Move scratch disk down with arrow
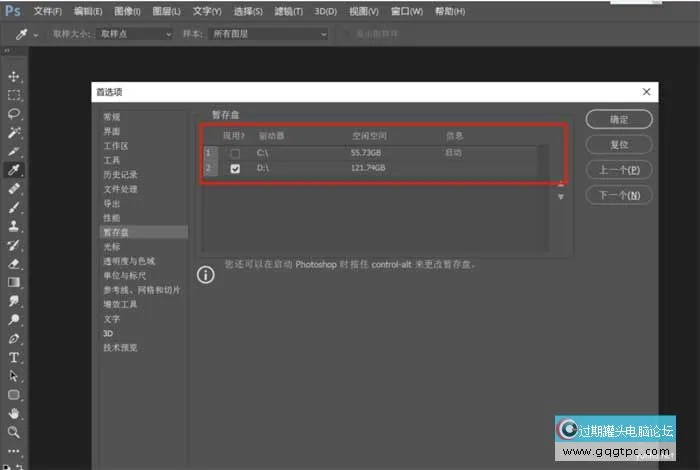Viewport: 700px width, 470px height. tap(561, 197)
